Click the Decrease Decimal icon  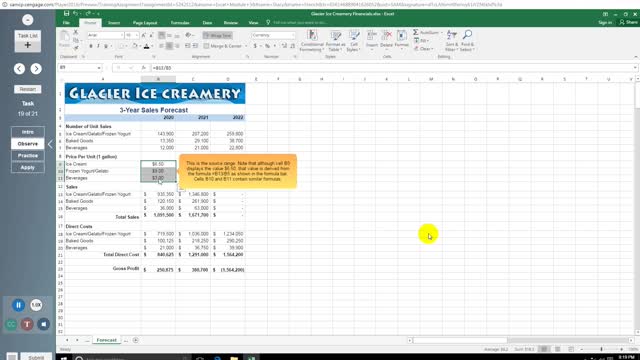point(293,46)
